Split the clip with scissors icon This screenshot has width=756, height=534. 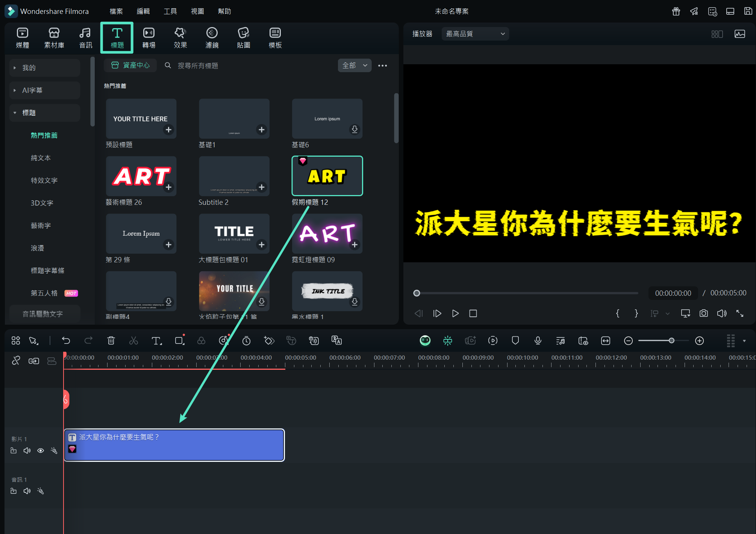point(133,340)
